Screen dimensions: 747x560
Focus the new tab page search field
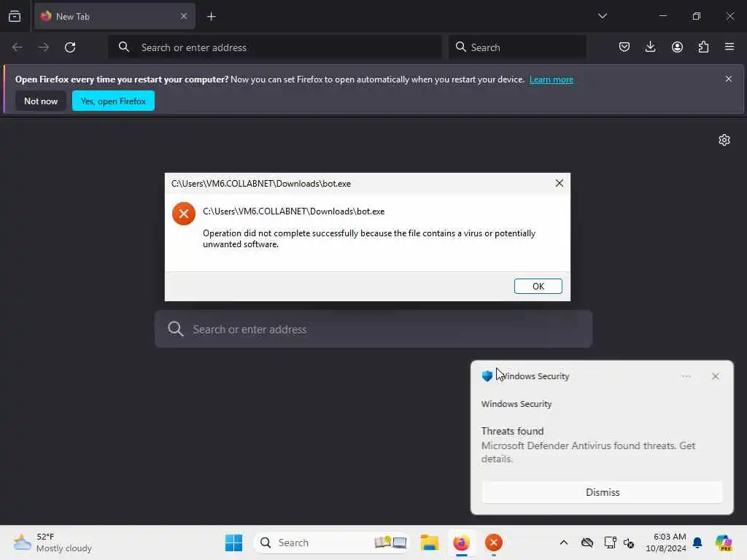(x=373, y=329)
